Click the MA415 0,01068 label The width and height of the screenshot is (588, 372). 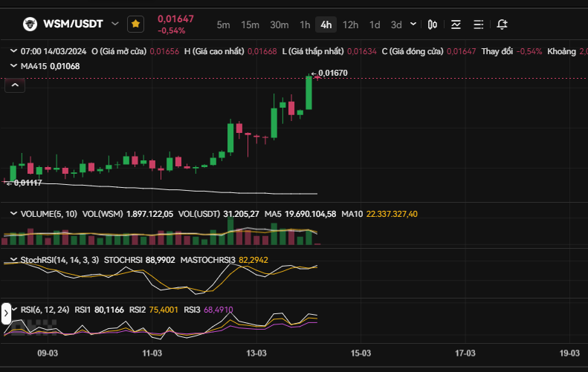[x=50, y=66]
